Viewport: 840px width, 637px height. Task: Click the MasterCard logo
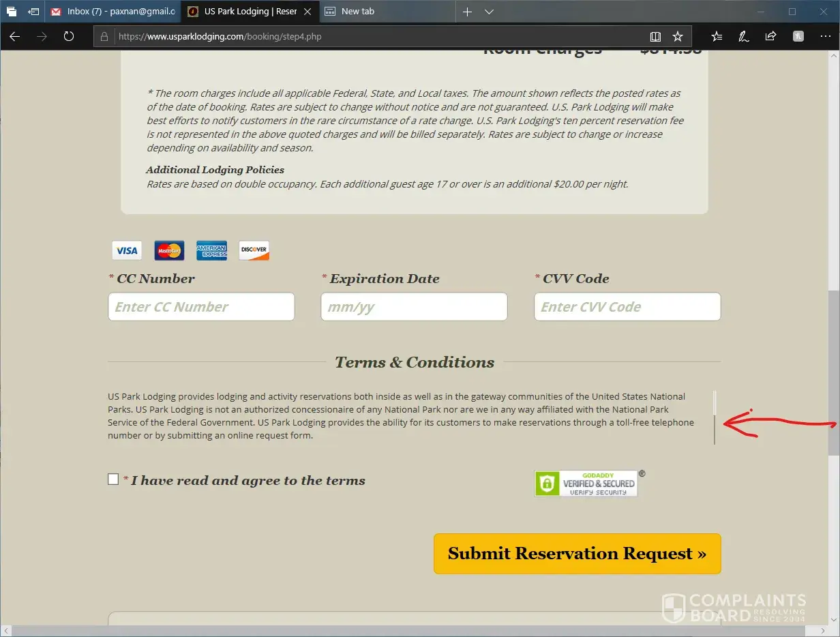click(169, 250)
